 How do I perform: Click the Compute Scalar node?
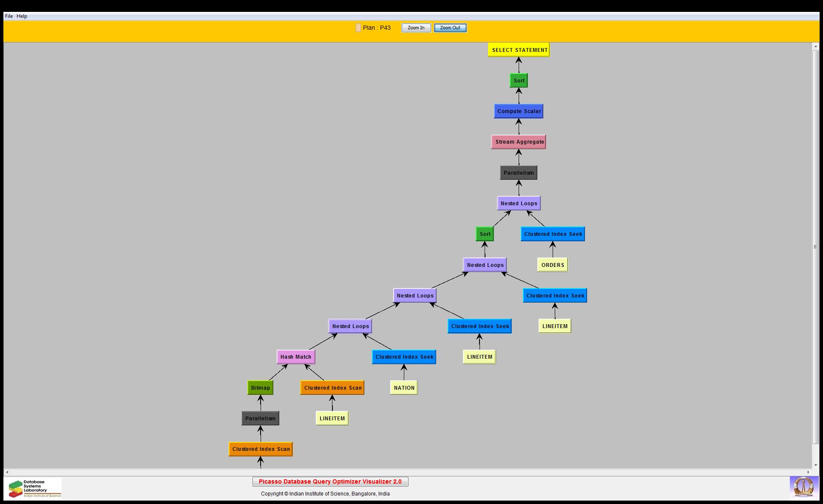pos(519,111)
